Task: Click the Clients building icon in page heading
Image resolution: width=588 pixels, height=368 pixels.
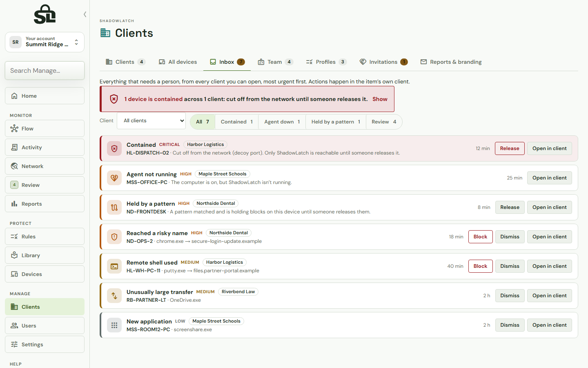Action: coord(105,33)
